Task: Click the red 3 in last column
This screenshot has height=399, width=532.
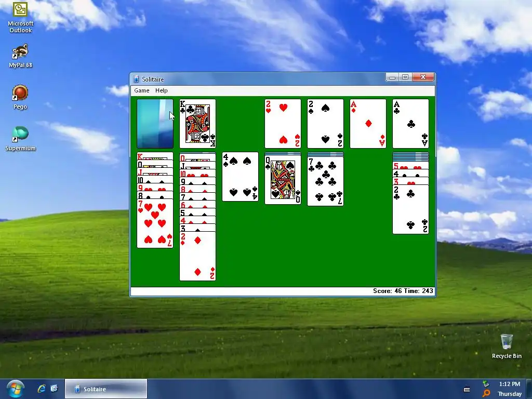Action: [x=410, y=181]
